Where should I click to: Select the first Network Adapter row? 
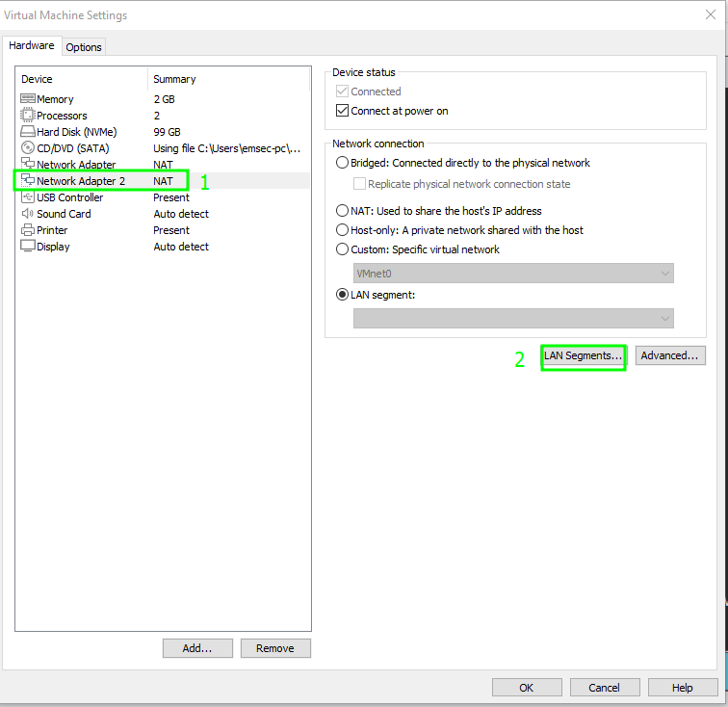[76, 165]
